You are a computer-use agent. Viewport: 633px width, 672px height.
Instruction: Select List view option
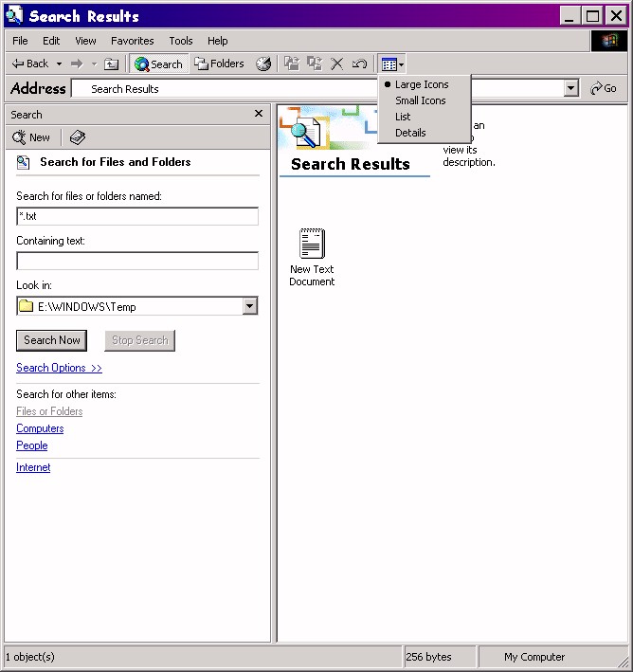tap(403, 117)
